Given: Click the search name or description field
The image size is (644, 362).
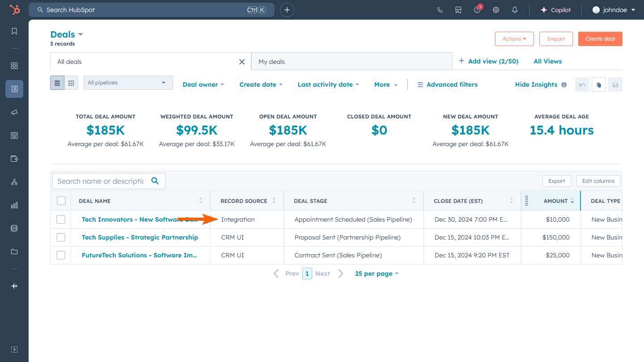Looking at the screenshot, I should 101,181.
